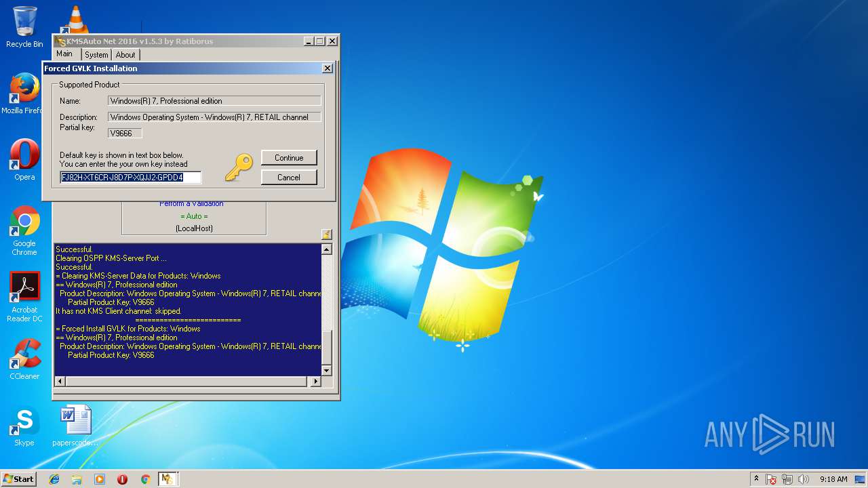Open Google Chrome desktop shortcut

pos(24,230)
